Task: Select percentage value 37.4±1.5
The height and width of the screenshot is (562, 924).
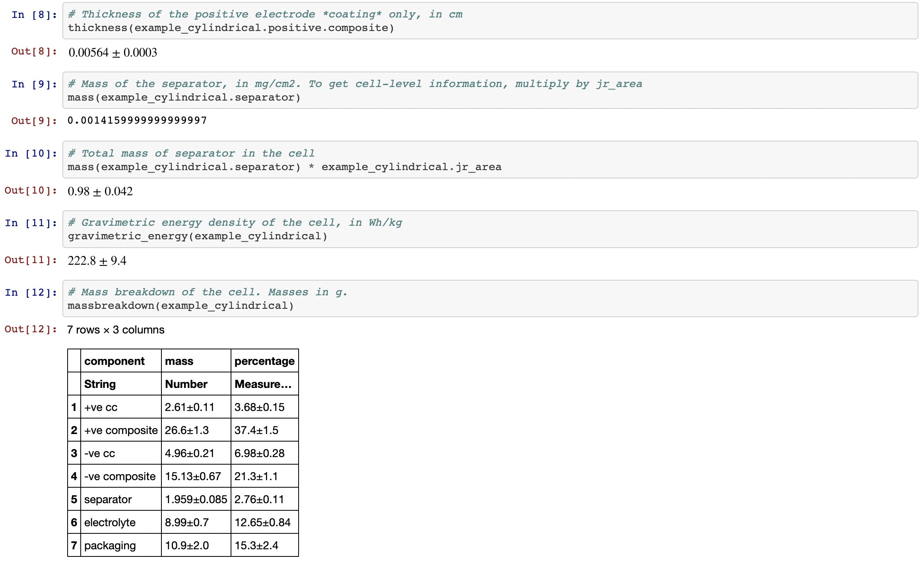Action: point(265,430)
